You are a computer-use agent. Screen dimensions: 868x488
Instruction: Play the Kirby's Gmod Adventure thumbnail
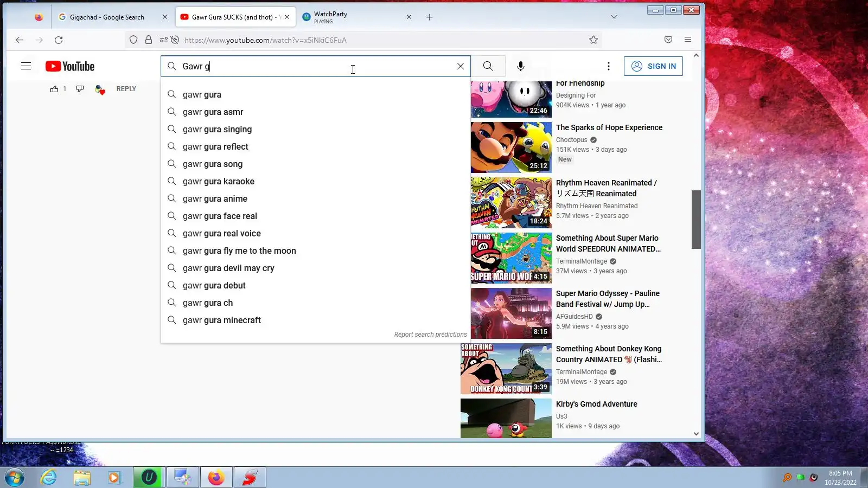[506, 418]
